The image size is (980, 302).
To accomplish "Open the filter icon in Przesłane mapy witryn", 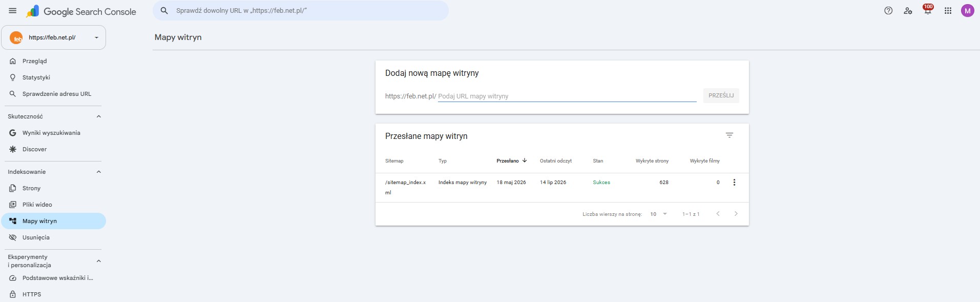I will click(x=729, y=135).
